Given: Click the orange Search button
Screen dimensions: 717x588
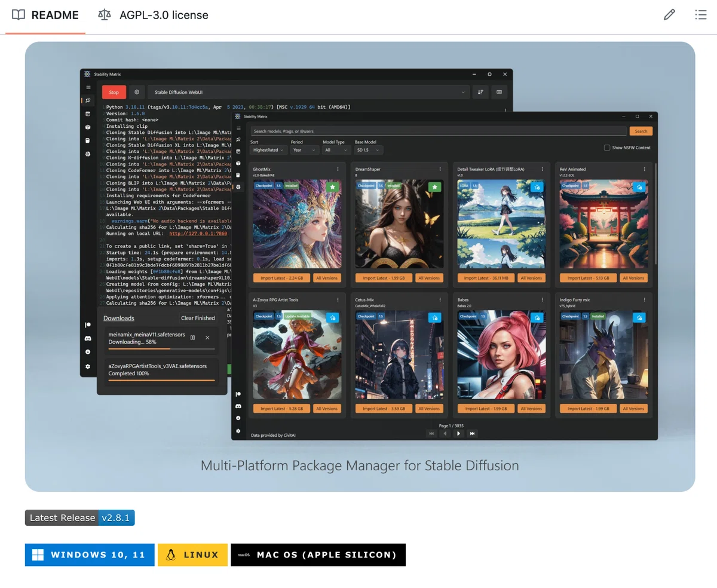Looking at the screenshot, I should [x=641, y=131].
